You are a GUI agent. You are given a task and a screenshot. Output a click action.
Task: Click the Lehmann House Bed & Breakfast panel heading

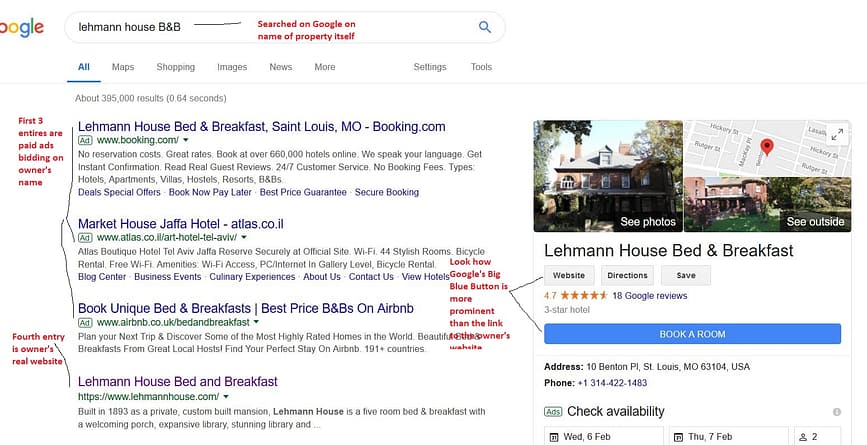(668, 250)
